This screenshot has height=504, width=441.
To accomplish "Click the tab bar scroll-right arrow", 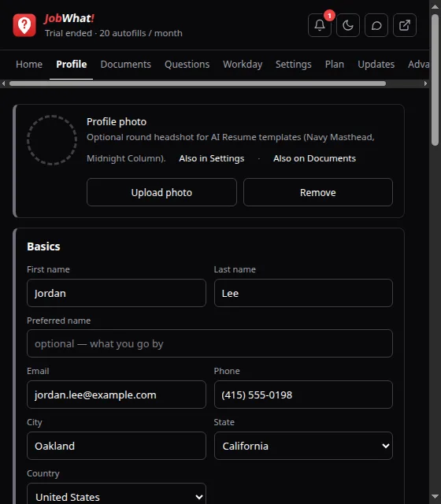I will click(425, 83).
